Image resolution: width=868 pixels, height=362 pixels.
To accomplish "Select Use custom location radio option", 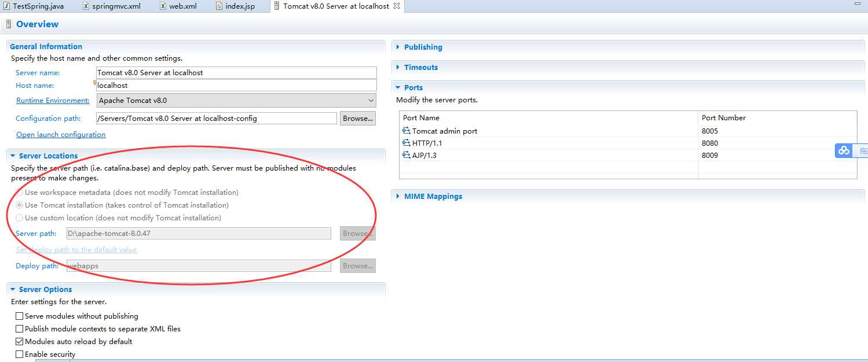I will pos(20,218).
